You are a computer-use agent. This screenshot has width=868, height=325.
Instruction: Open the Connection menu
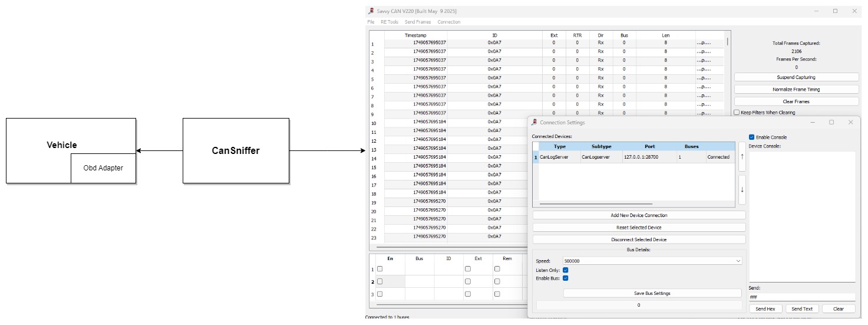coord(448,22)
